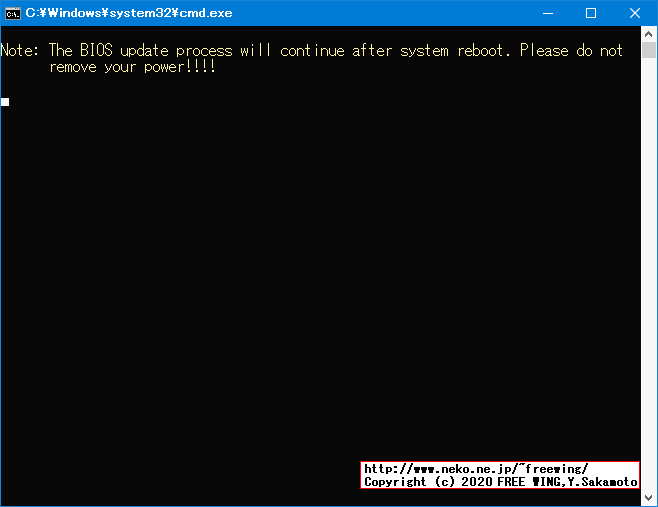Viewport: 658px width, 507px height.
Task: Click the white console cursor block
Action: tap(5, 102)
